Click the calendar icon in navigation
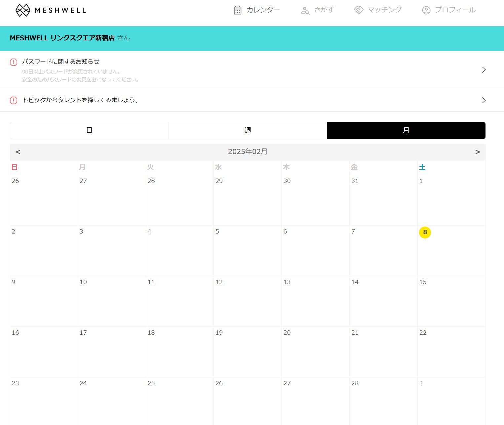The image size is (504, 425). 238,10
